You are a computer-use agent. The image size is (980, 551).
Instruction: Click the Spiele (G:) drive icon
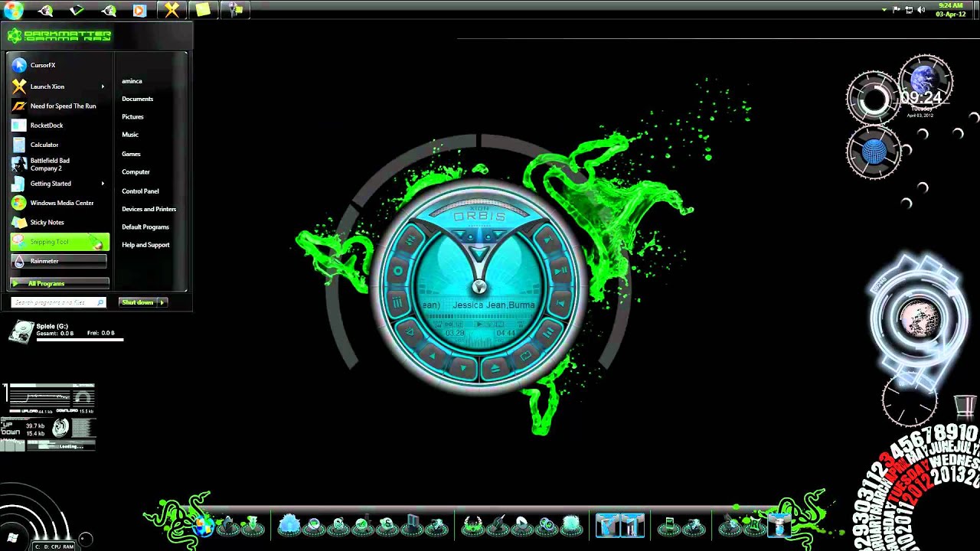21,331
